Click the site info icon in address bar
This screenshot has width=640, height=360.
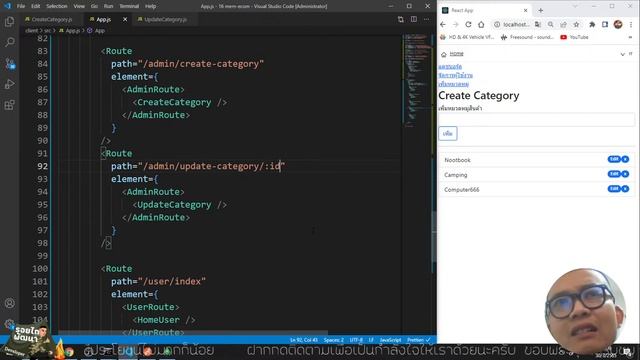click(497, 24)
